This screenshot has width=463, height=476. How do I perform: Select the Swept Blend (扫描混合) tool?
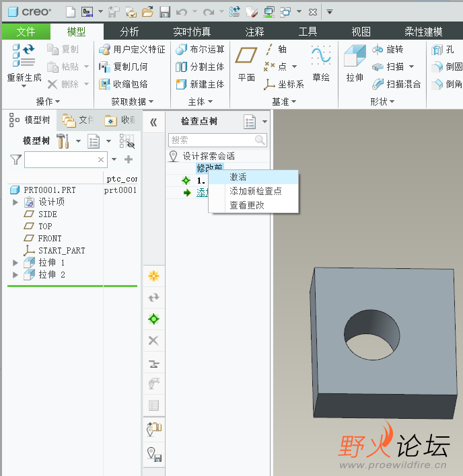tap(396, 84)
